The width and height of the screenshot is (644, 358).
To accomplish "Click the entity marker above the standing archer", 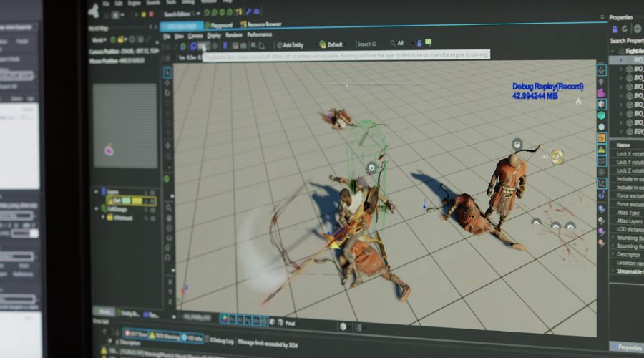I will click(x=517, y=144).
